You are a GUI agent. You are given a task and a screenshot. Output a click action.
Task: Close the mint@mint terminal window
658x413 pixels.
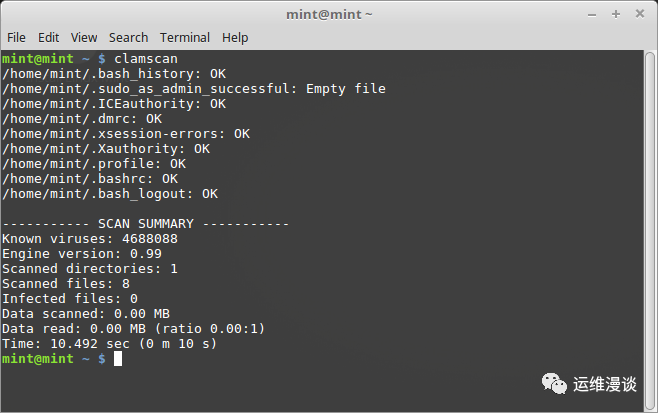[x=640, y=14]
